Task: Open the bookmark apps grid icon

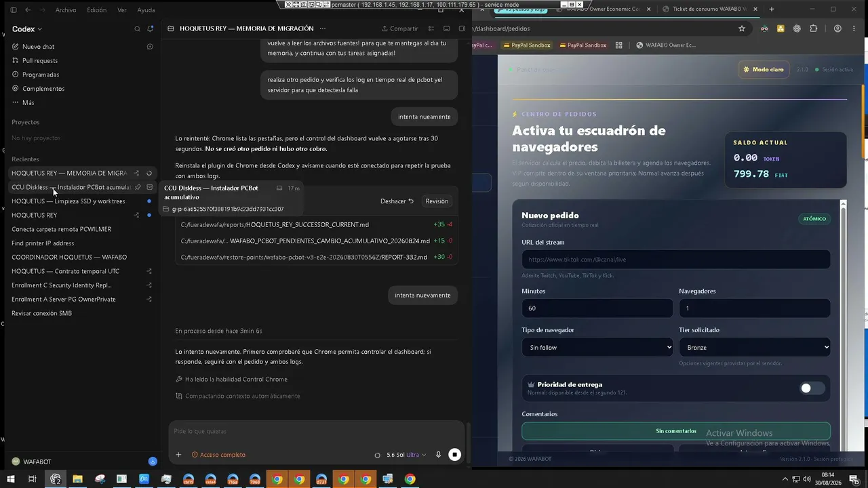Action: coord(618,45)
